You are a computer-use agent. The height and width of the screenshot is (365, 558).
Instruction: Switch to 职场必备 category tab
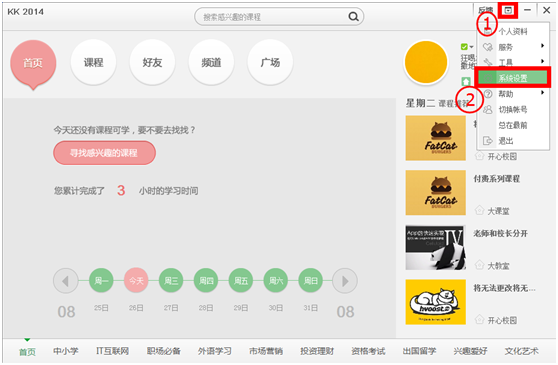pyautogui.click(x=164, y=351)
